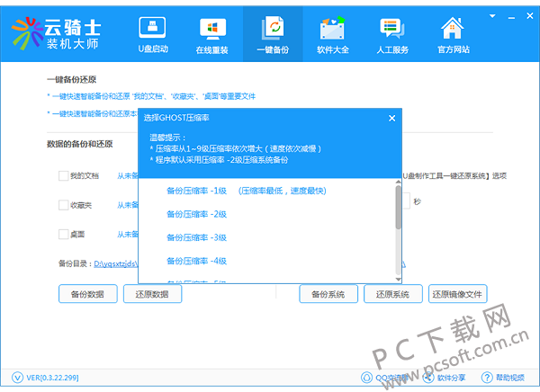
Task: Visit the 官方网站 home icon
Action: coord(453,28)
